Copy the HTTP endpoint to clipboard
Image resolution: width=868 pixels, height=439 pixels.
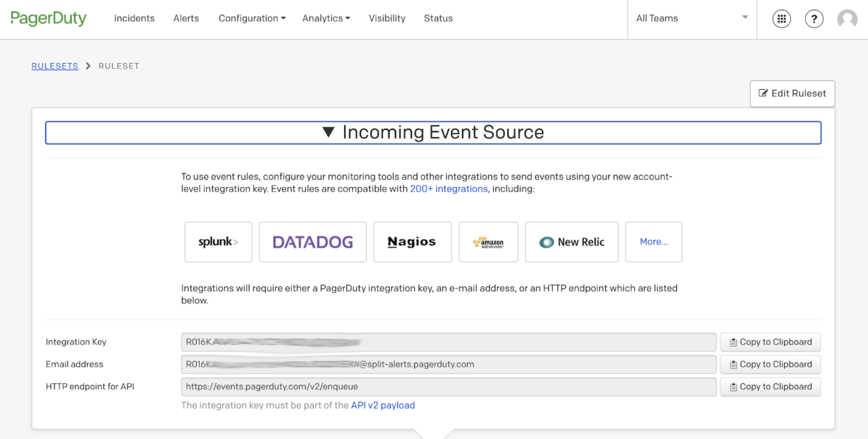point(770,386)
